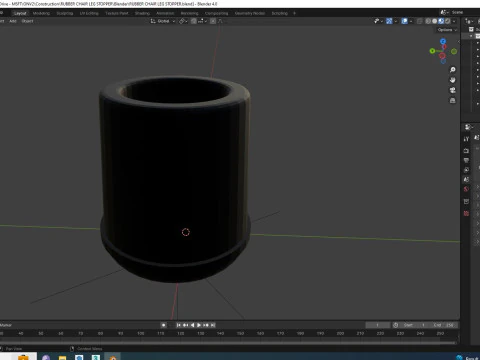Open the Sculpting workspace tab
This screenshot has height=360, width=480.
click(65, 13)
